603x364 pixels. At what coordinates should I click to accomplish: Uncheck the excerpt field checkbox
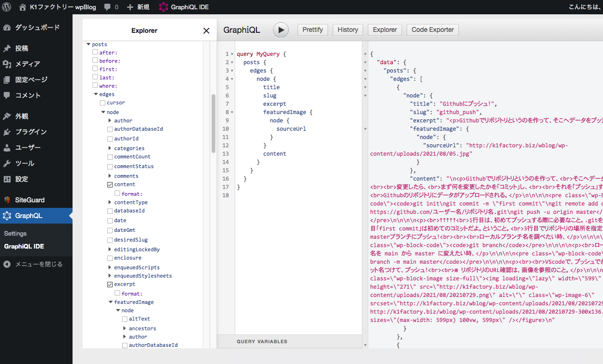pos(110,284)
